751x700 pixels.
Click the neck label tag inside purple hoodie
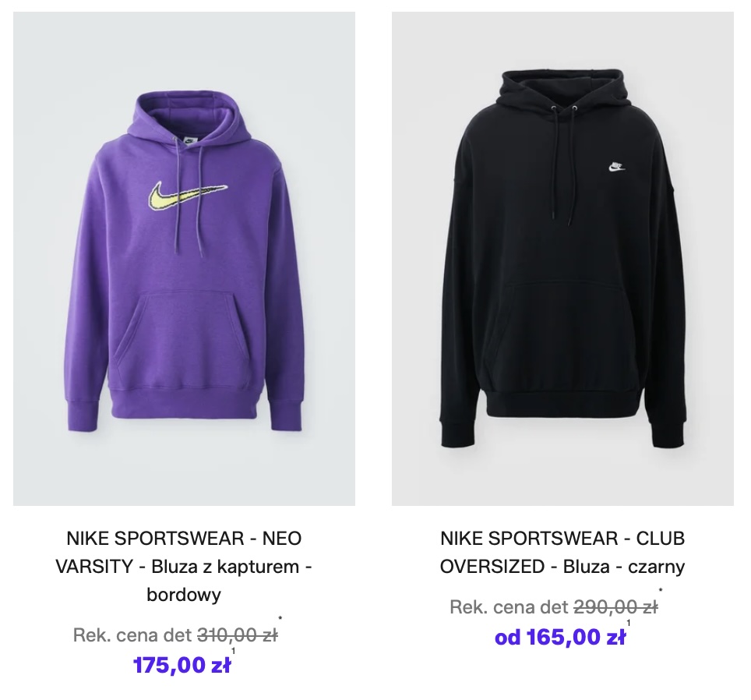point(189,141)
